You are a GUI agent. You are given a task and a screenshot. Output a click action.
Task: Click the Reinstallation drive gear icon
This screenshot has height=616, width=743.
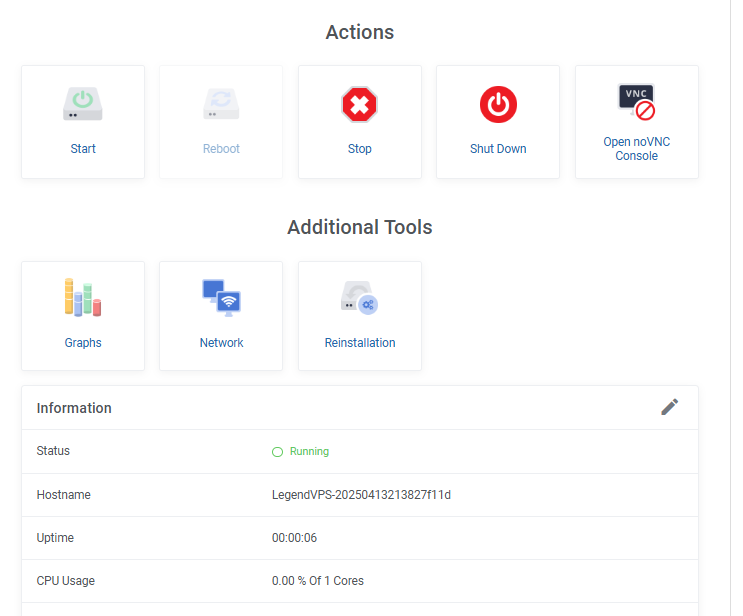(359, 298)
